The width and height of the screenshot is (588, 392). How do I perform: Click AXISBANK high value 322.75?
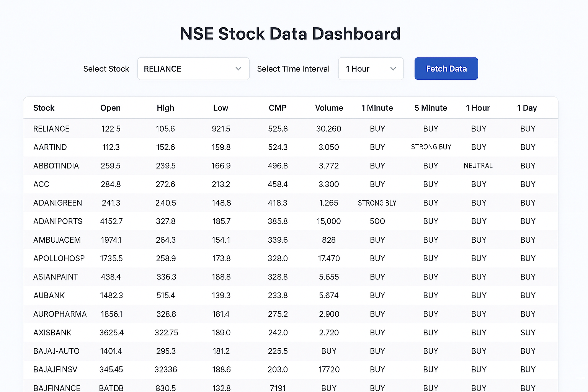point(167,333)
